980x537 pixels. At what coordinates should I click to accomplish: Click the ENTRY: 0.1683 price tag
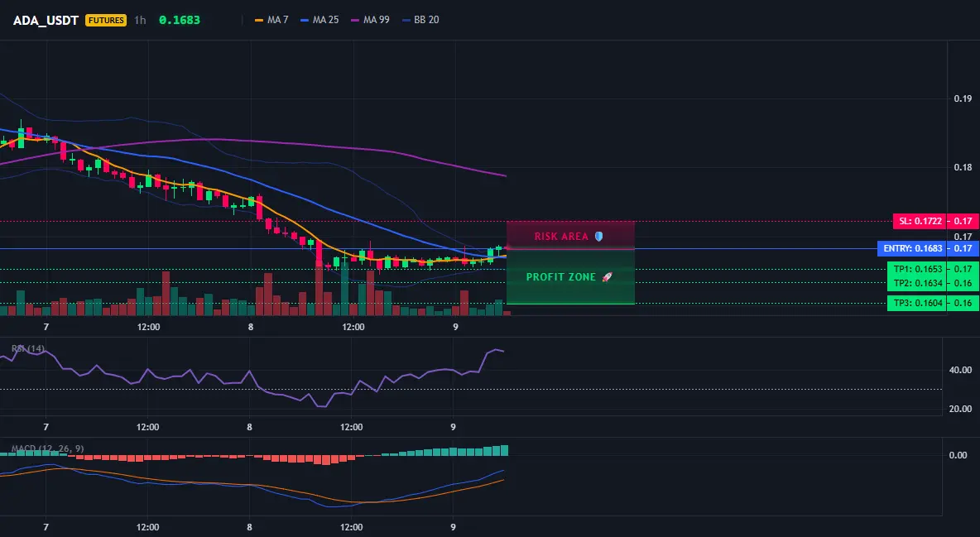coord(912,248)
